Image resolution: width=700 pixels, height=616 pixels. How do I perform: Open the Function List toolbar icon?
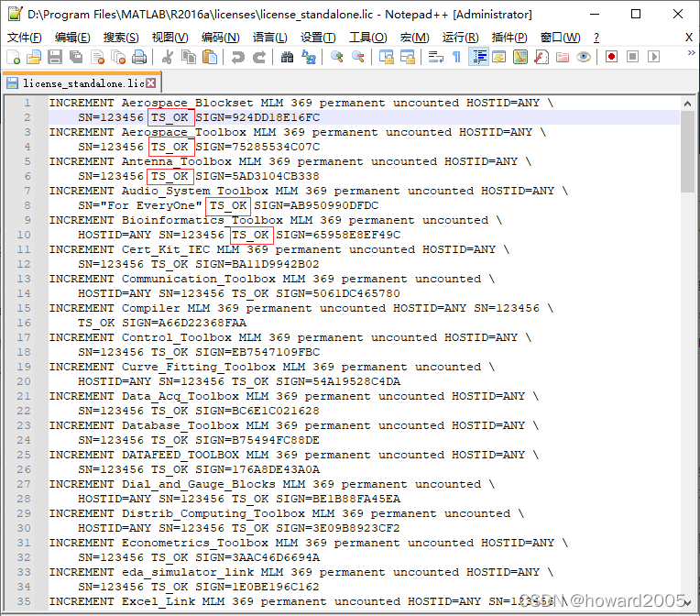click(541, 57)
